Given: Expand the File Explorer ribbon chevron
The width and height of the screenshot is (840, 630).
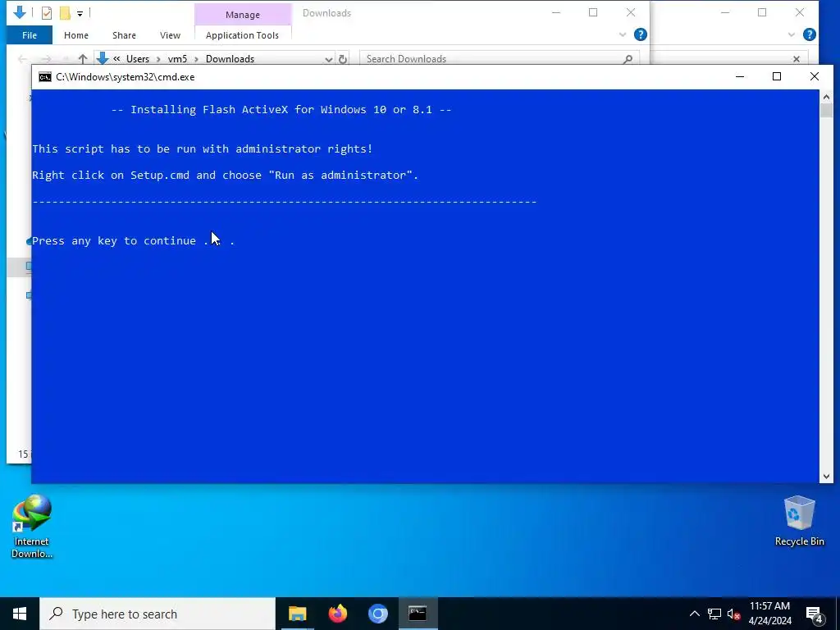Looking at the screenshot, I should coord(623,34).
